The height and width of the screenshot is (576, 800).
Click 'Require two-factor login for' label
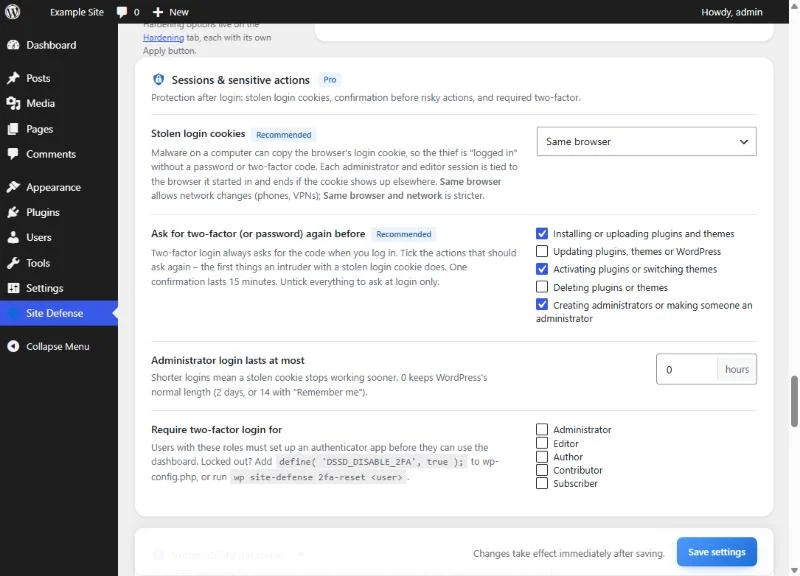pos(216,430)
